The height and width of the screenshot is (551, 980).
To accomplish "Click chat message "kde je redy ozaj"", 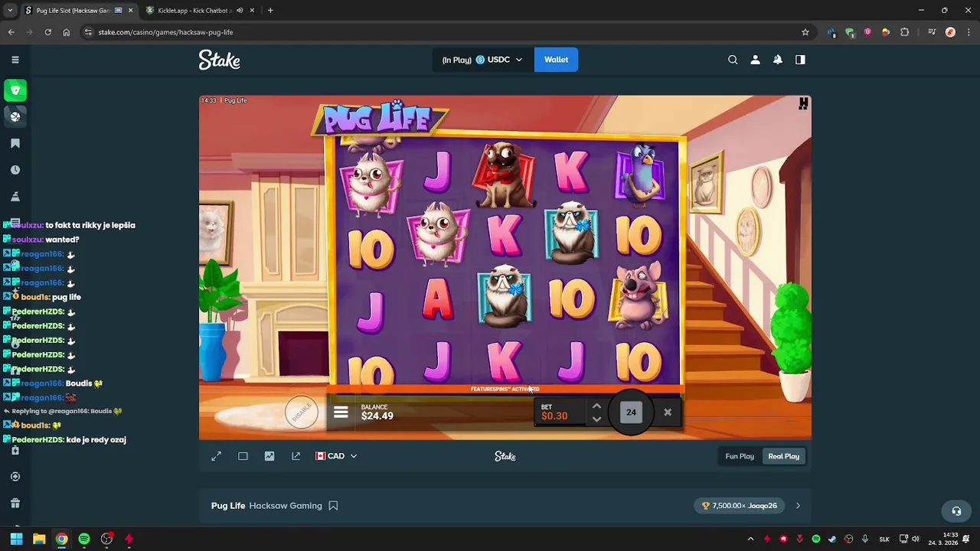I will pyautogui.click(x=96, y=440).
